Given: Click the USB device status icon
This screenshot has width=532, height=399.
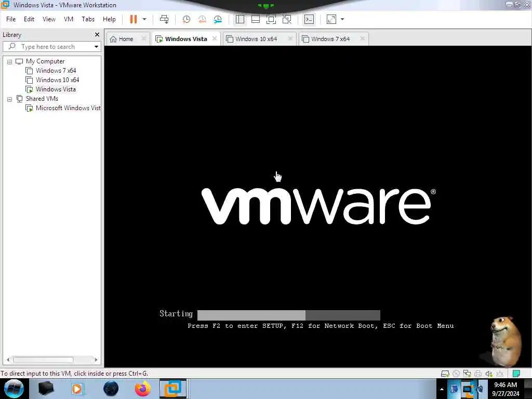Looking at the screenshot, I should [499, 374].
